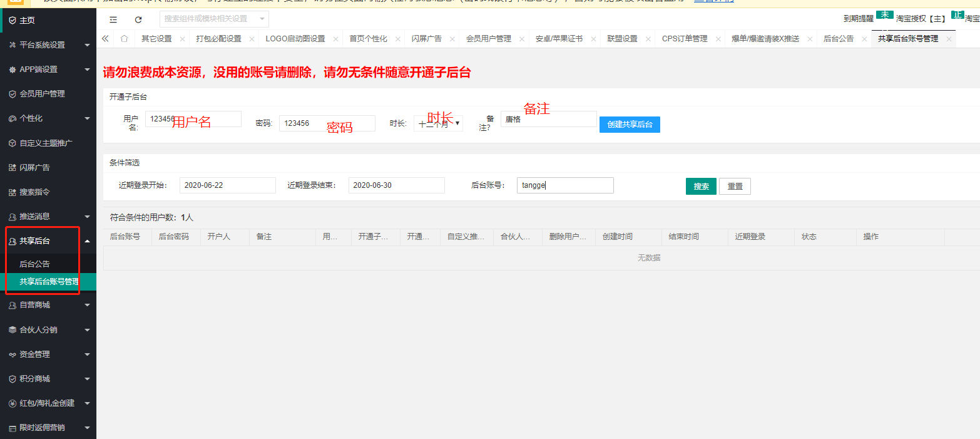Click the 备注 input containing 唐格
Image resolution: width=980 pixels, height=439 pixels.
[549, 119]
